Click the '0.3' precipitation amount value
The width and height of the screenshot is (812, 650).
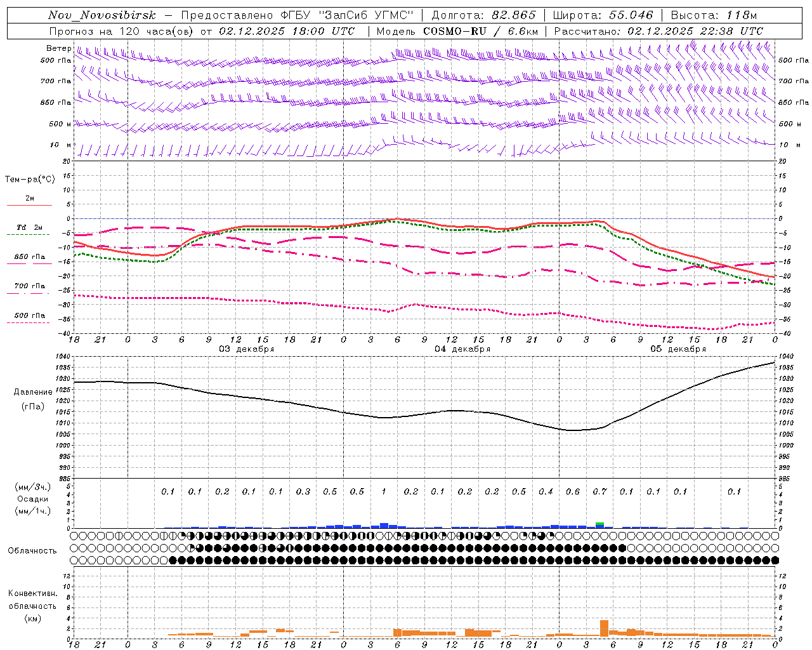303,491
